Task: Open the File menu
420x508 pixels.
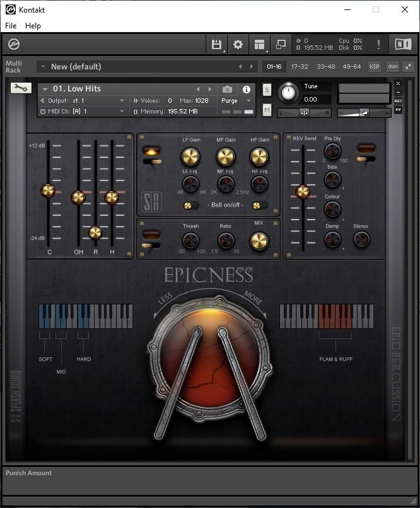Action: (11, 26)
